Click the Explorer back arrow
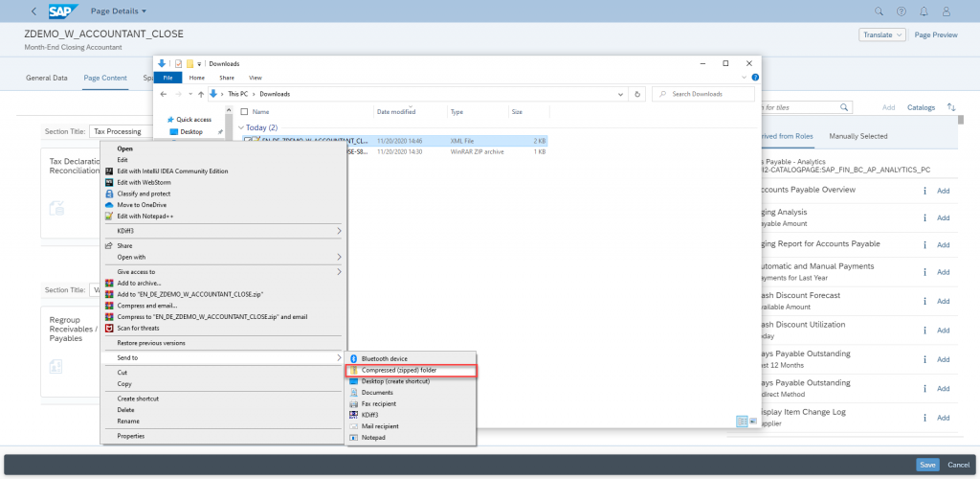980x479 pixels. point(164,94)
